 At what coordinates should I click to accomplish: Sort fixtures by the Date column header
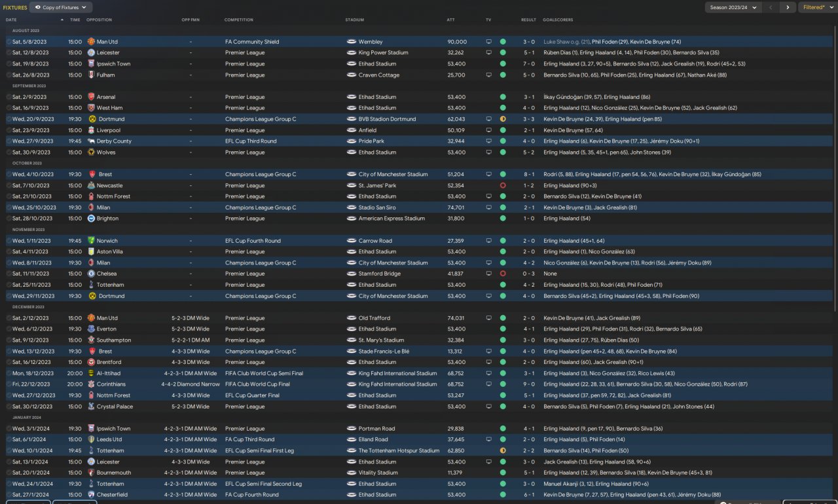12,20
